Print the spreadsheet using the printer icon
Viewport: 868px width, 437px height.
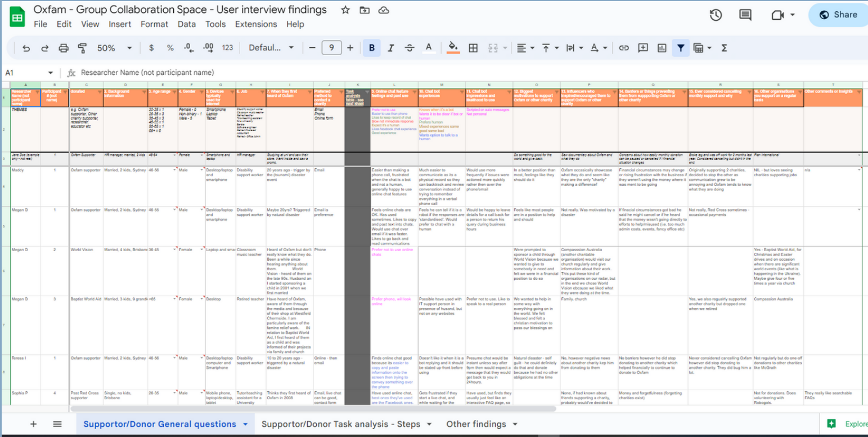point(64,48)
